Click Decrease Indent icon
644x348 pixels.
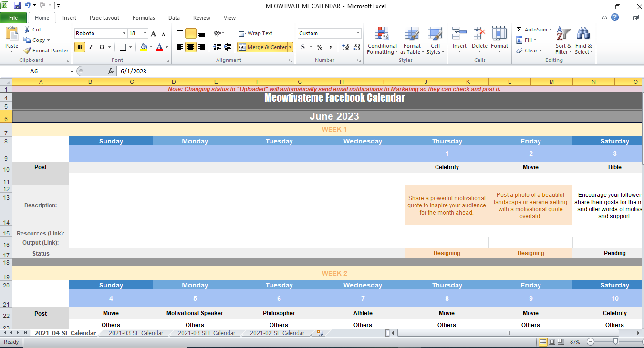(x=217, y=47)
